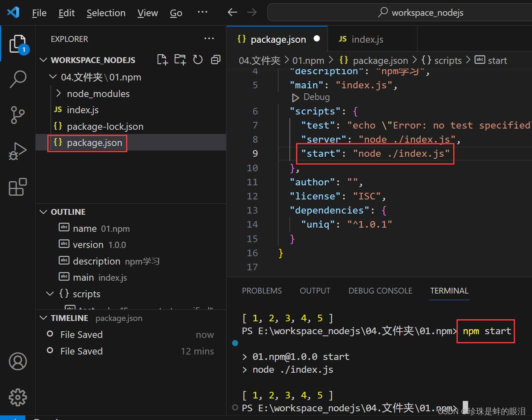Viewport: 532px width, 420px height.
Task: Open the Run and Debug view
Action: (x=18, y=151)
